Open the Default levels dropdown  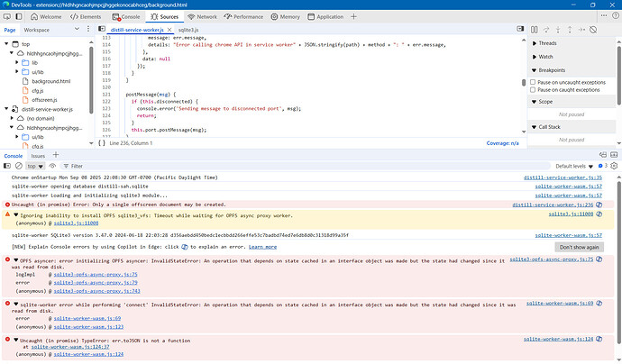(574, 166)
